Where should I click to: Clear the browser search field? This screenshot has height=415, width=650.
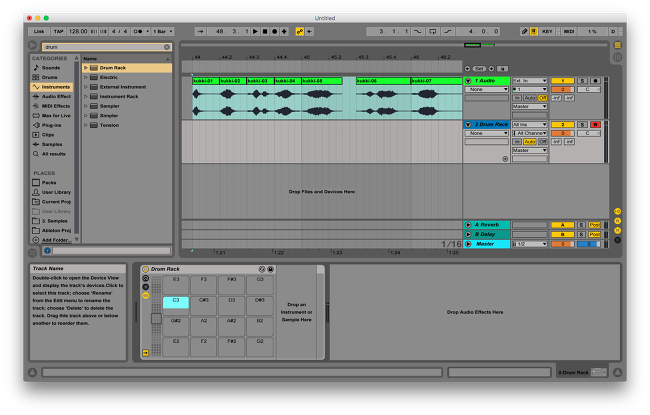(x=167, y=47)
